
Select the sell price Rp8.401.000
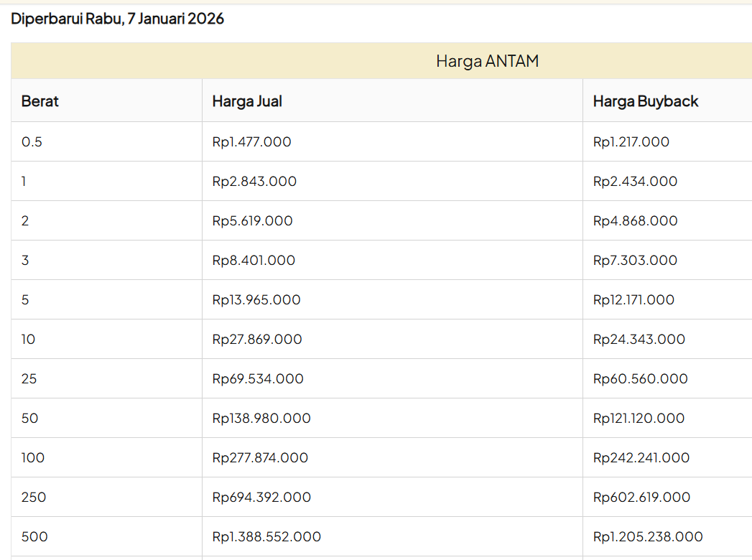254,261
